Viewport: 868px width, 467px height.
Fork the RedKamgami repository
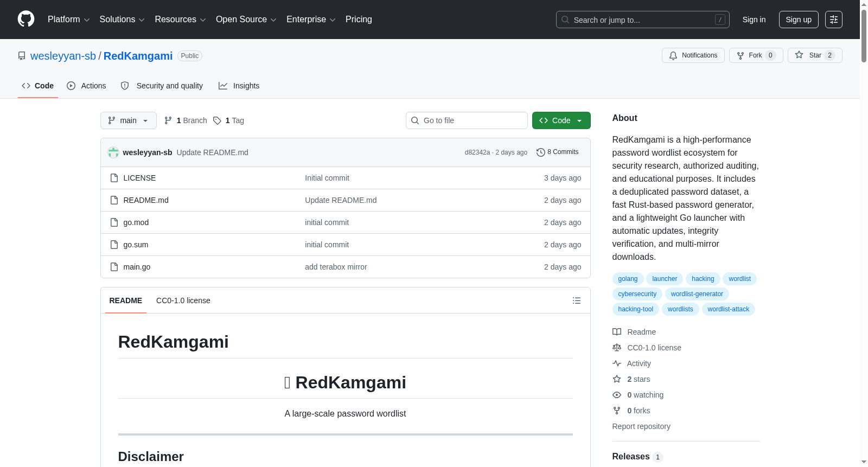[x=756, y=55]
